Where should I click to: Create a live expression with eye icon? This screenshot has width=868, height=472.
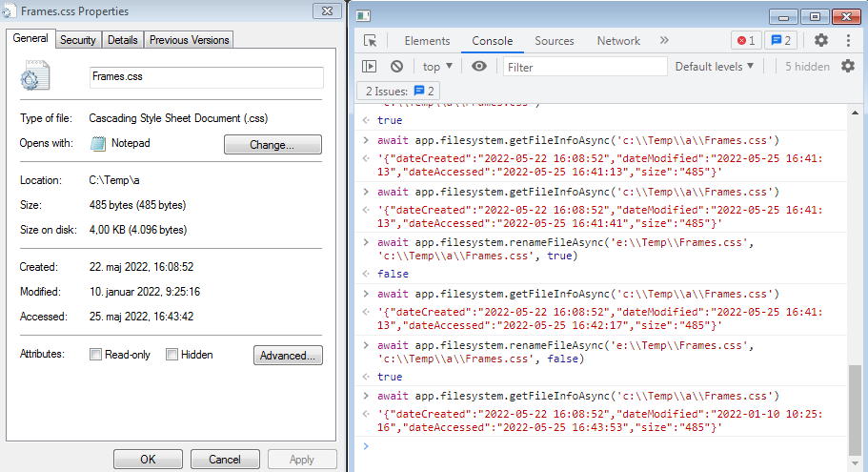479,67
